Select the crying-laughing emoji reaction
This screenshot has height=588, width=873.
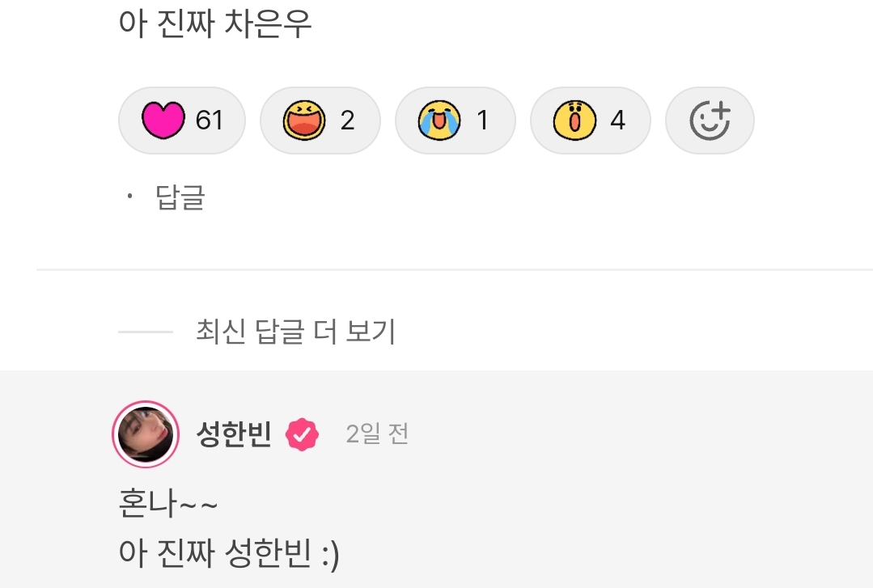click(439, 120)
